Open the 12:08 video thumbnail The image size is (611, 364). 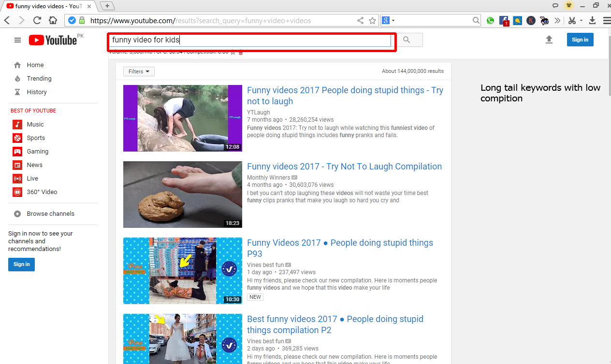[183, 118]
